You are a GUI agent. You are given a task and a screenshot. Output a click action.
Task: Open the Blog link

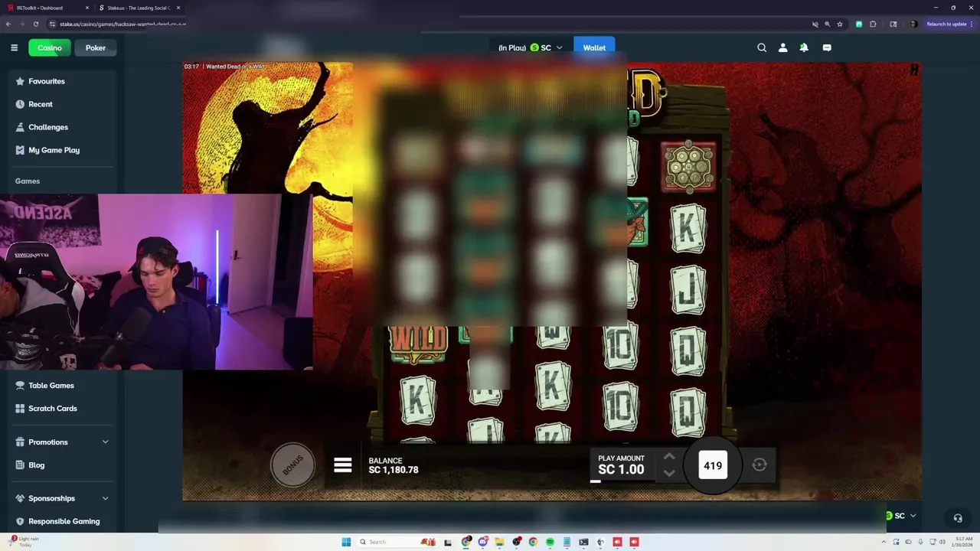pyautogui.click(x=37, y=465)
